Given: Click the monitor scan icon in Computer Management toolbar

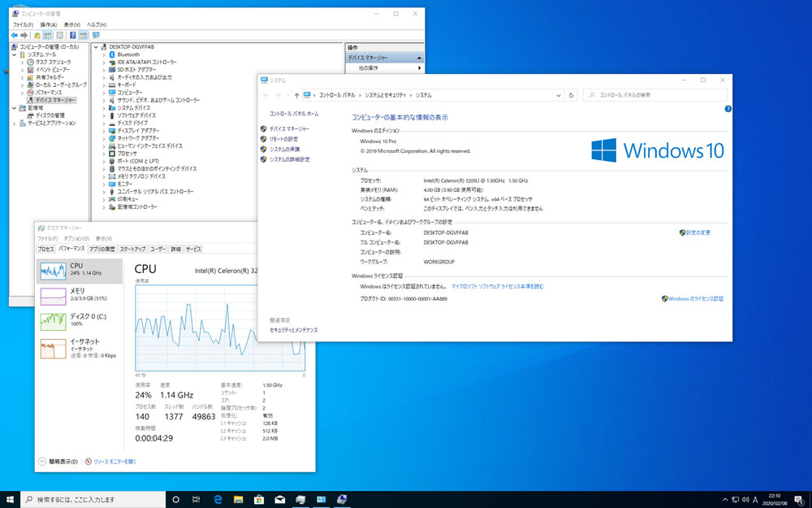Looking at the screenshot, I should (96, 35).
